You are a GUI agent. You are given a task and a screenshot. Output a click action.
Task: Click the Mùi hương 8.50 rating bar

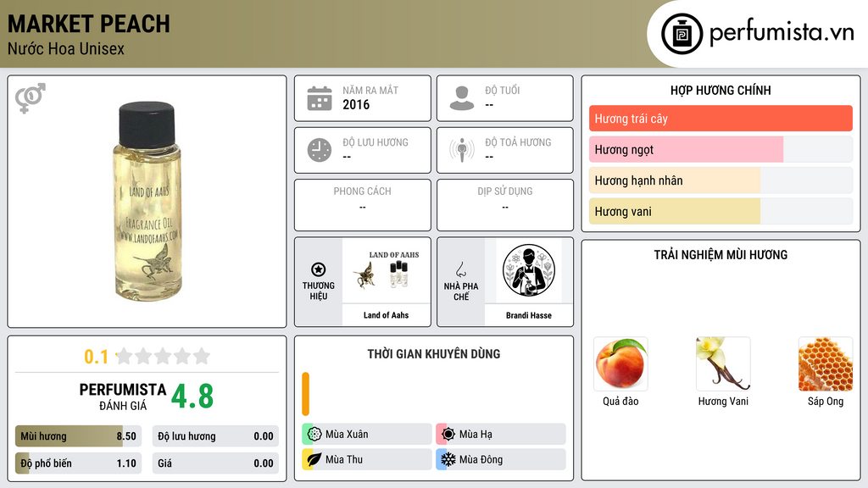point(78,436)
